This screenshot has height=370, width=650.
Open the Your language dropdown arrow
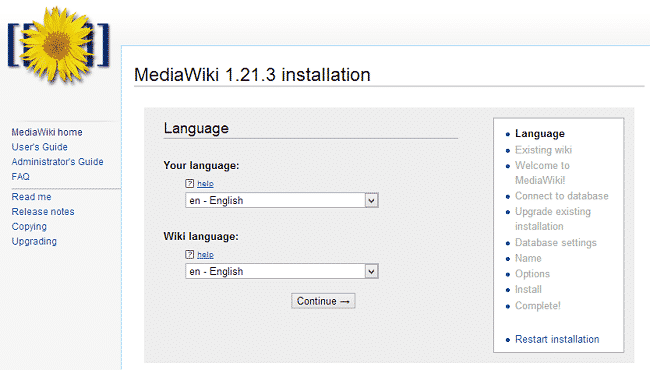click(371, 201)
